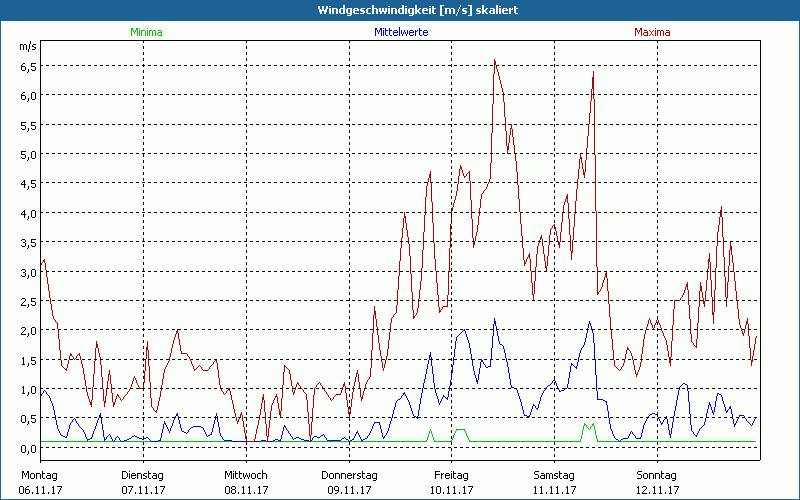Click the 6,5 y-axis tick label

coord(28,66)
